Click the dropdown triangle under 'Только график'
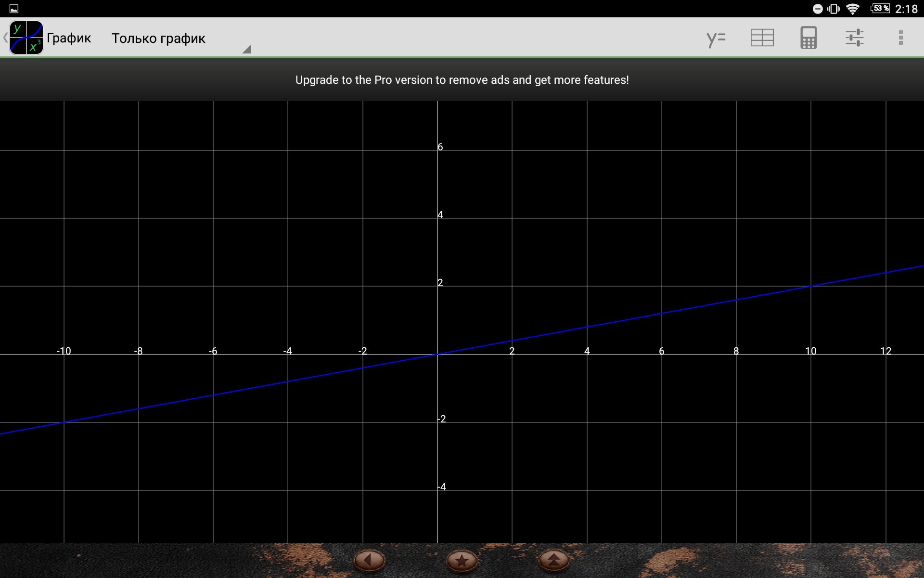The image size is (924, 578). [x=246, y=49]
